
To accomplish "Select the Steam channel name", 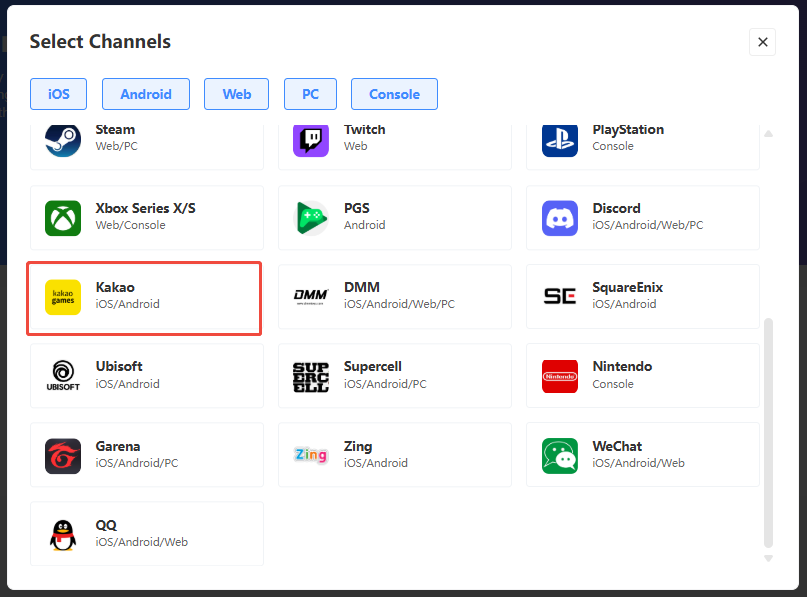I will 115,129.
